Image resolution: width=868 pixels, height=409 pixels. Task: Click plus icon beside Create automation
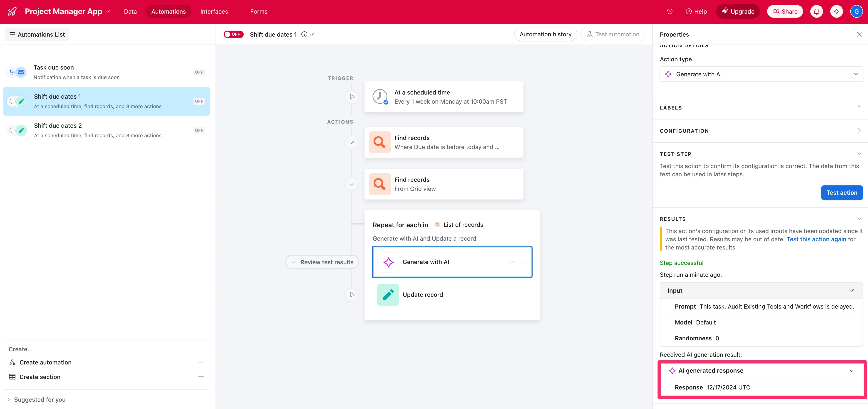click(201, 362)
